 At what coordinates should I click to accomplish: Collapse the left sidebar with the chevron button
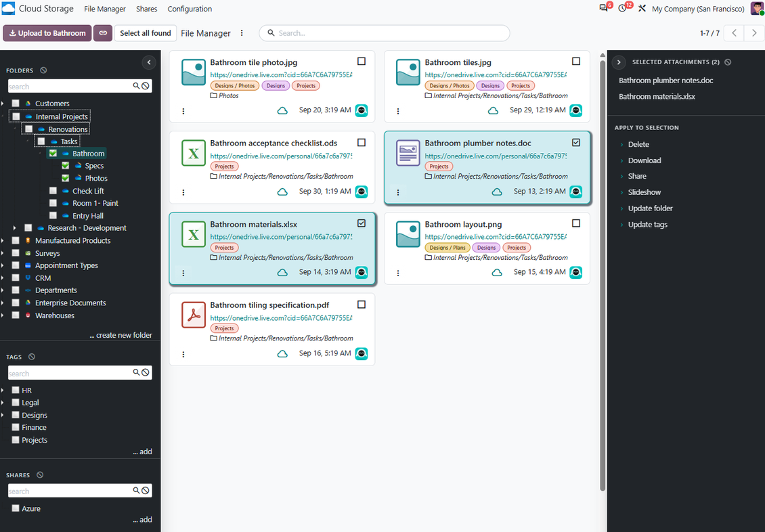149,62
